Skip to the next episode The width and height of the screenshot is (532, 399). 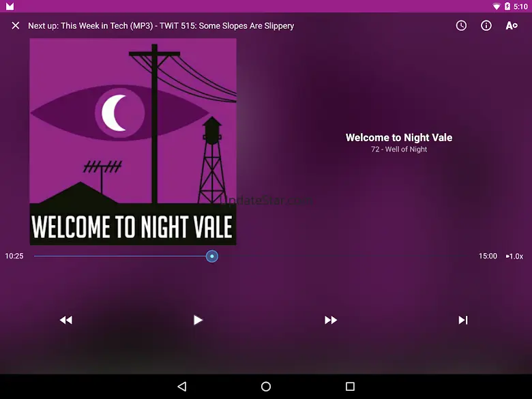pos(463,320)
